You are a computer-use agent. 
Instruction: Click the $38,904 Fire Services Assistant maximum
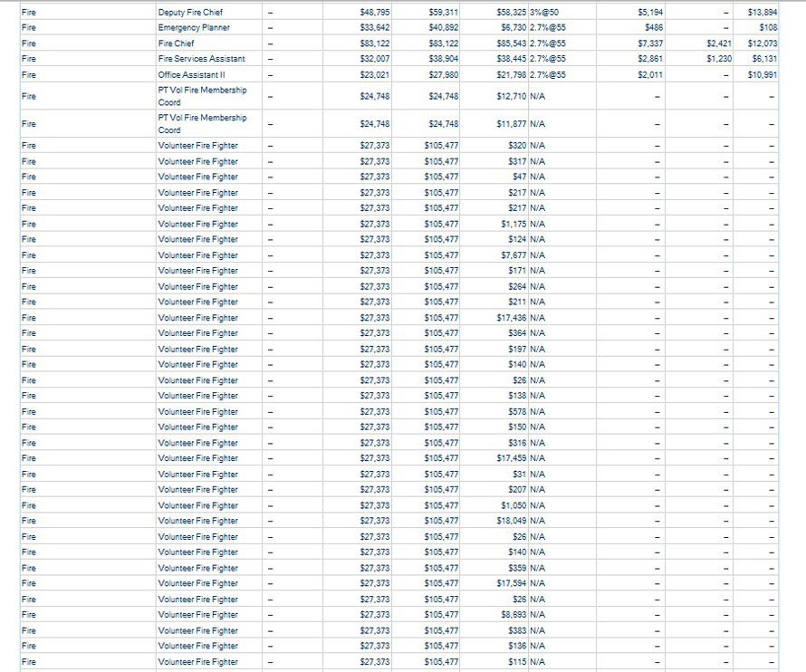point(444,59)
